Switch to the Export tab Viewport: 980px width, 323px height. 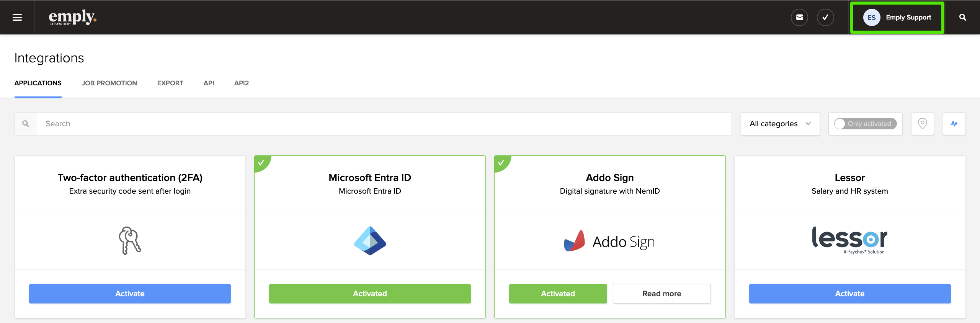tap(170, 83)
